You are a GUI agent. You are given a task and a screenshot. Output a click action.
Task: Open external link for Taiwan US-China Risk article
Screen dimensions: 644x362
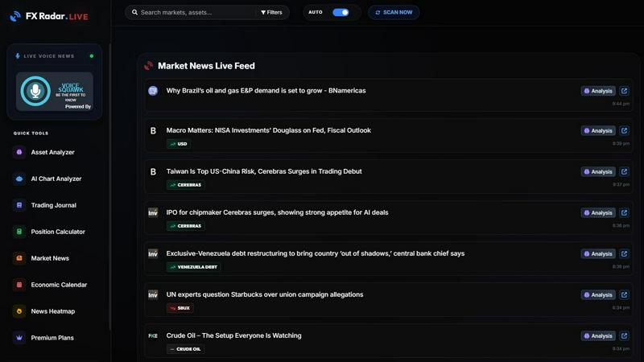pyautogui.click(x=624, y=171)
